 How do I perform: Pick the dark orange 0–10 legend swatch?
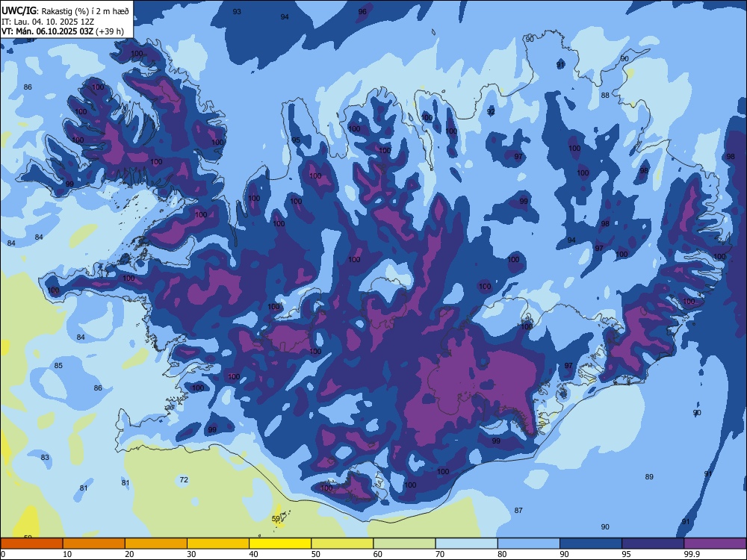(31, 544)
